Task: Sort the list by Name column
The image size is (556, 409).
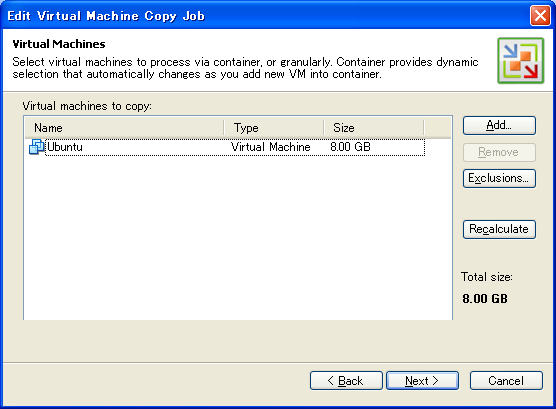Action: pyautogui.click(x=124, y=128)
